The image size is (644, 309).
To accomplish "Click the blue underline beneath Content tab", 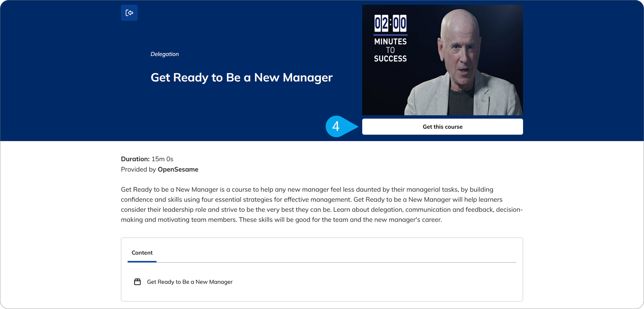I will 142,261.
